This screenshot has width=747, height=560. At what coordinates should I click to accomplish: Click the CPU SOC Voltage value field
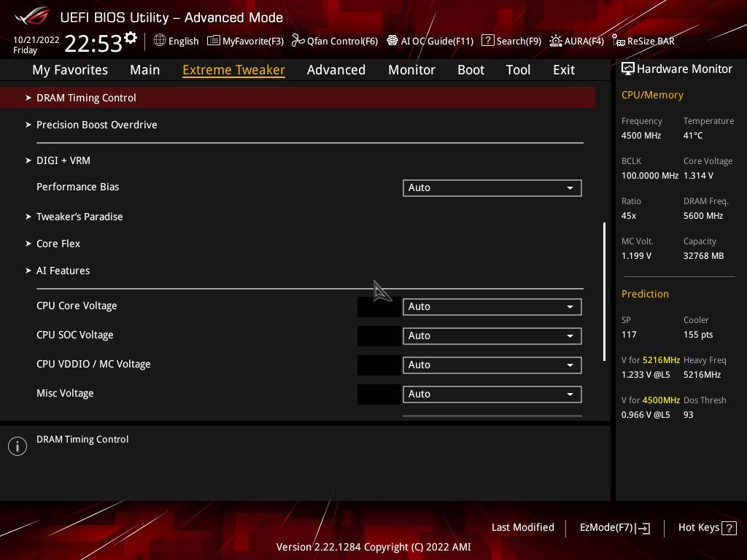tap(379, 336)
